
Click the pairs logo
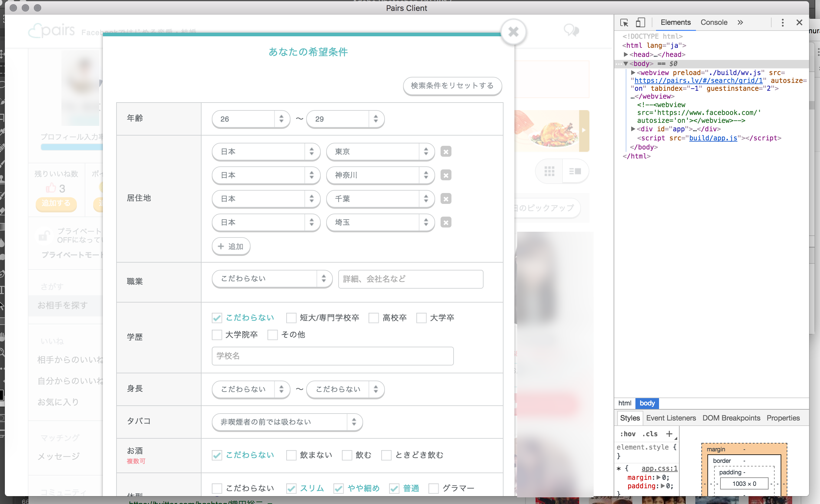pos(52,31)
